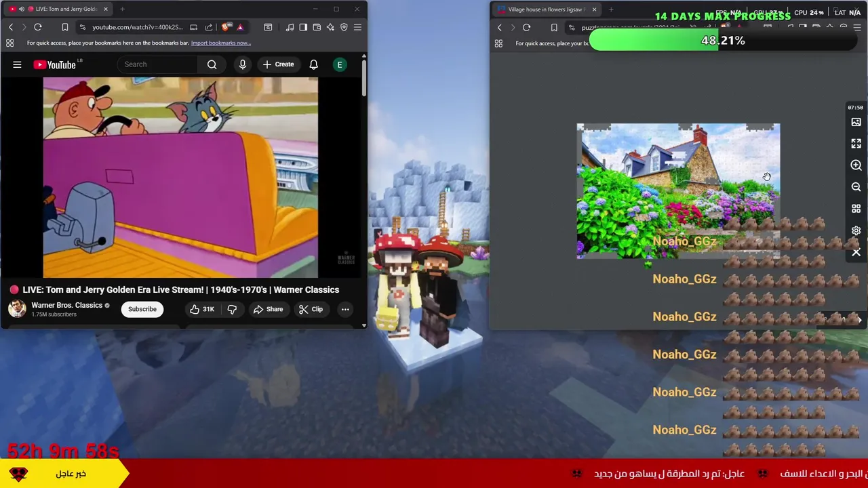Open Brave Wallet icon in YouTube window

(x=317, y=27)
